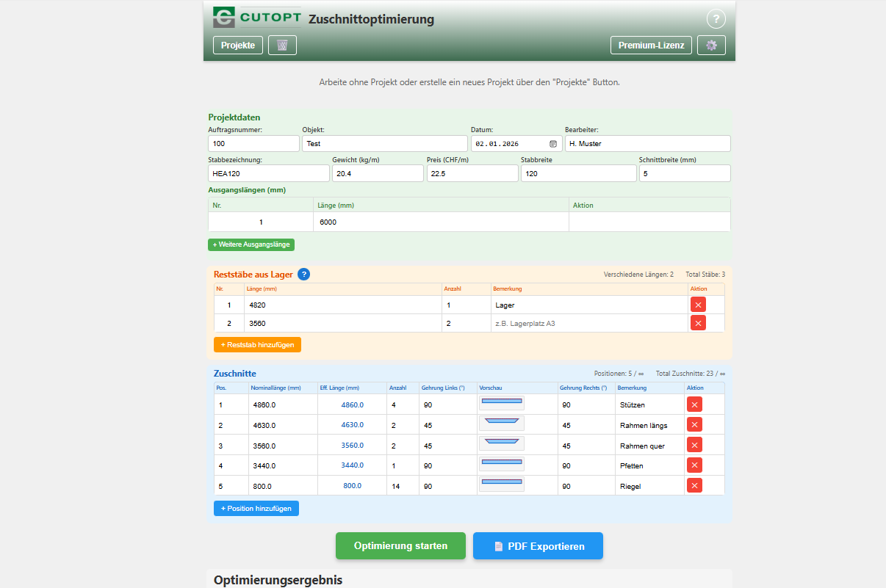
Task: Export the project as PDF
Action: pyautogui.click(x=538, y=545)
